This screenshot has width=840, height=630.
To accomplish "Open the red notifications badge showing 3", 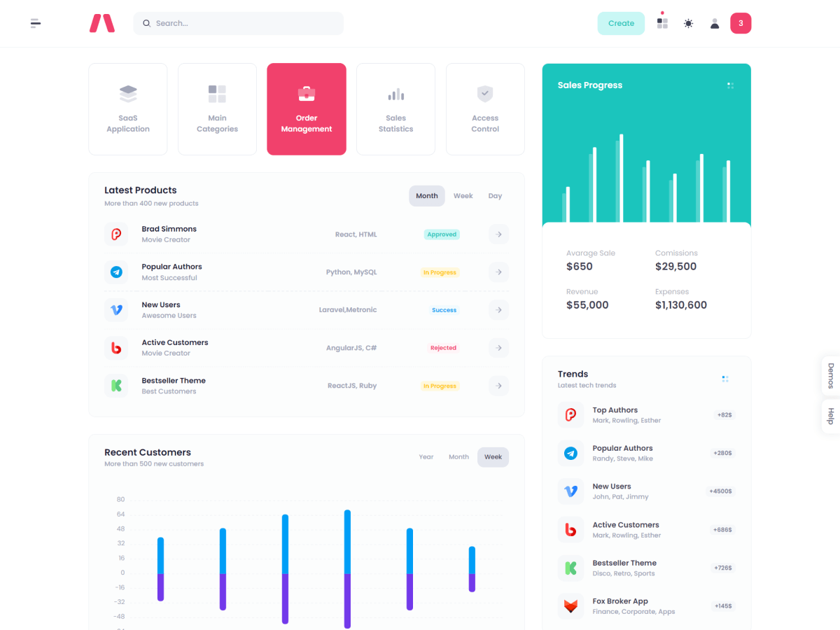I will (741, 23).
